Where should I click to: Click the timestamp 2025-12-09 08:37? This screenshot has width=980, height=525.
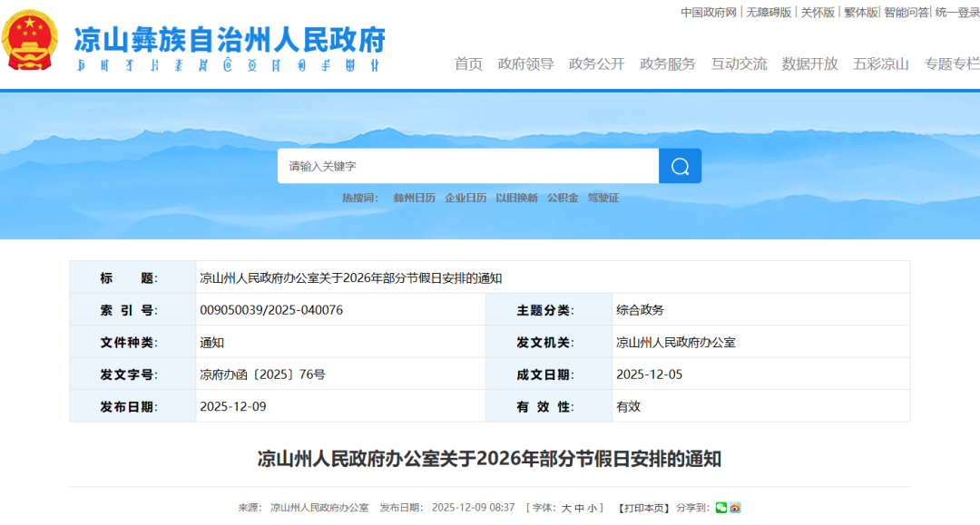(473, 508)
